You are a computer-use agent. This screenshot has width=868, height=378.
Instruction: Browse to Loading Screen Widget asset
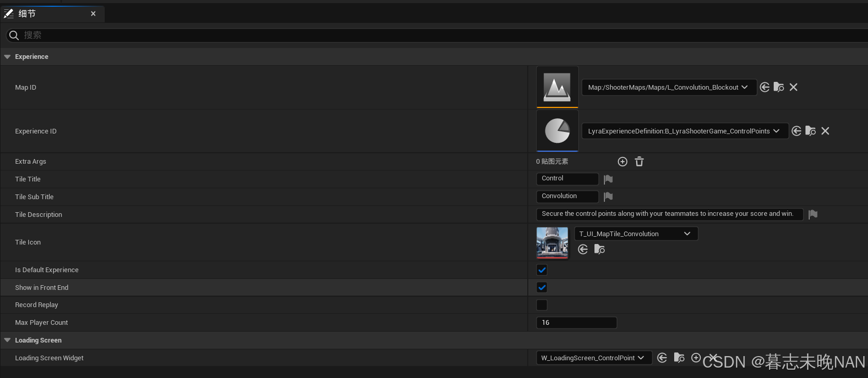click(x=679, y=358)
